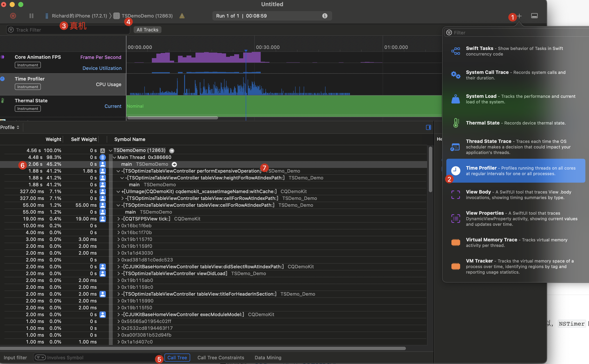Sort by the Weight column header
The height and width of the screenshot is (364, 589).
[x=53, y=139]
